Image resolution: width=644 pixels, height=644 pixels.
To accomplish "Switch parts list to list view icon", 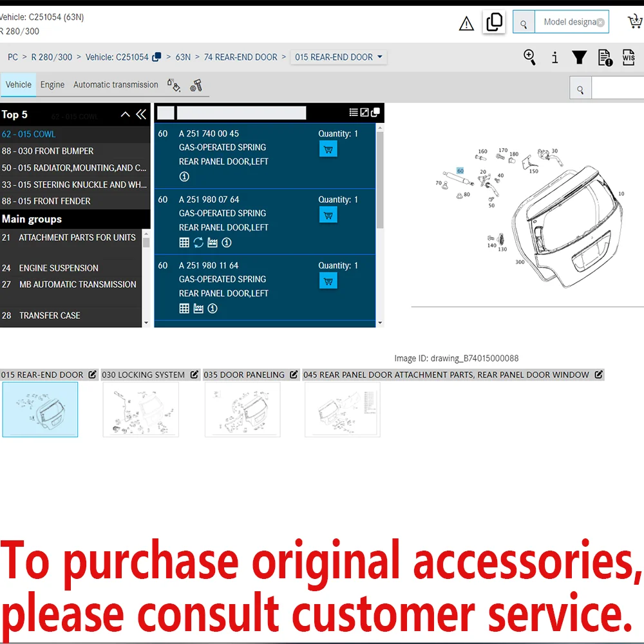I will click(x=353, y=113).
